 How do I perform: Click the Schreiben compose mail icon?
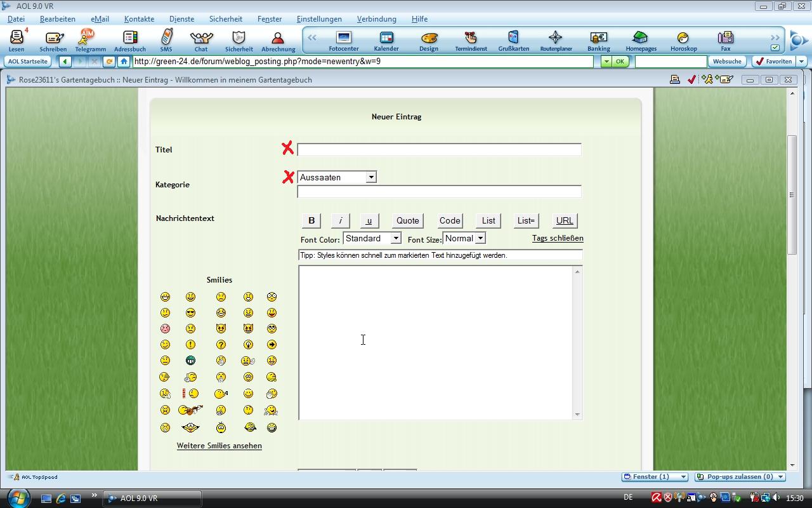(53, 39)
